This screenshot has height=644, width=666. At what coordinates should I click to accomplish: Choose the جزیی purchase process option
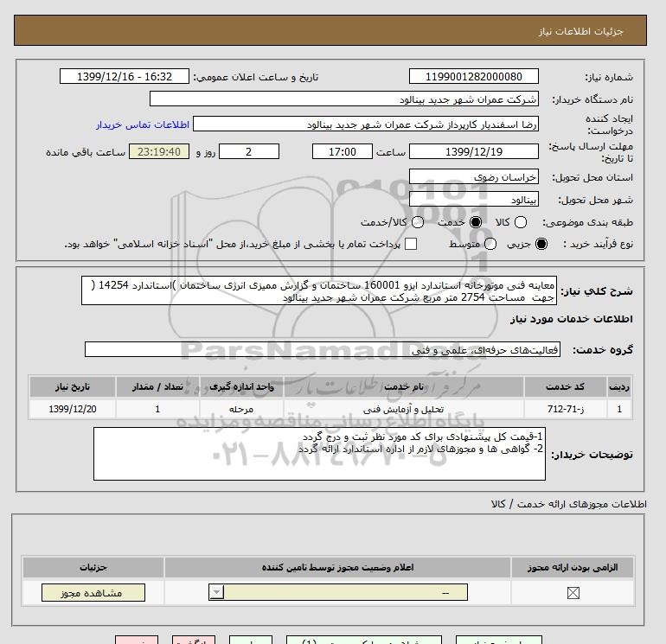[541, 244]
